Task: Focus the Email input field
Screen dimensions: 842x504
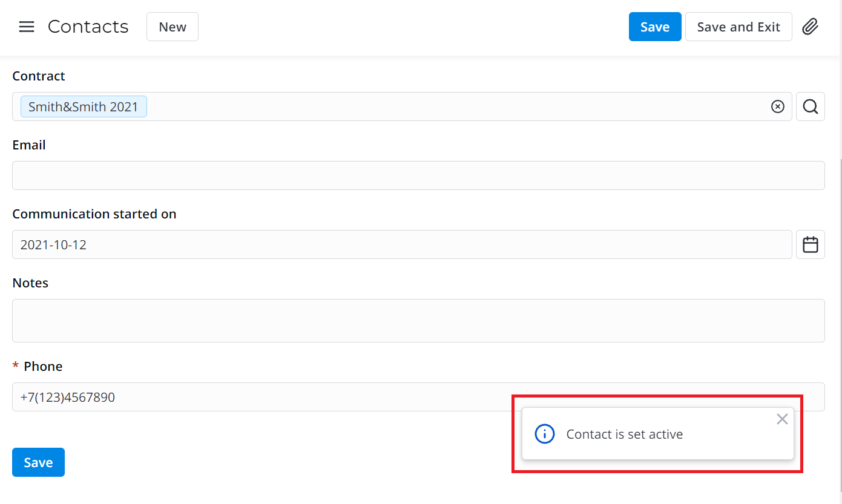Action: click(418, 175)
